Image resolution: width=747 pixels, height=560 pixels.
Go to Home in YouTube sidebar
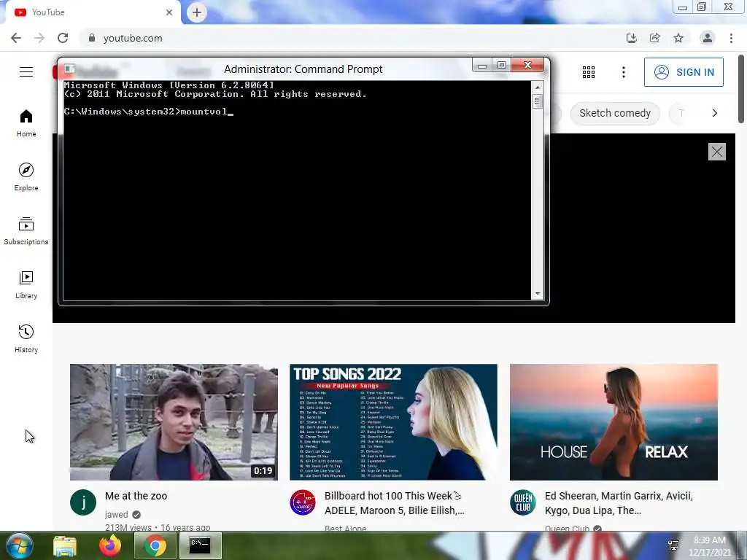26,122
